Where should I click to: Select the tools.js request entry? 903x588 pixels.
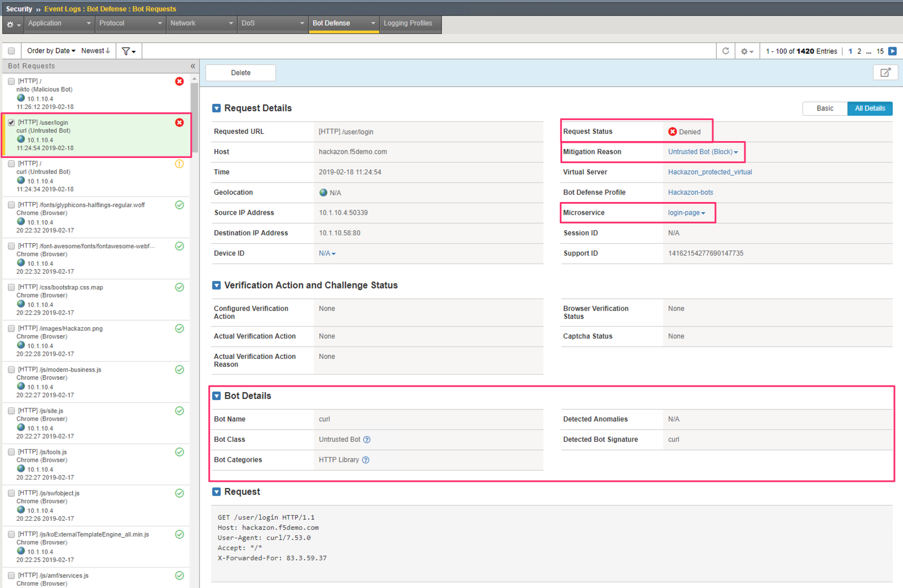point(96,464)
